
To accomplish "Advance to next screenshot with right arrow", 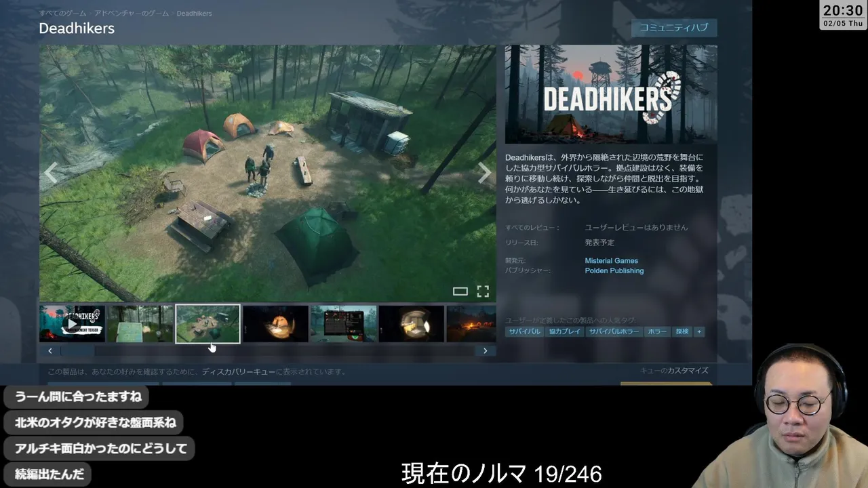I will tap(484, 174).
